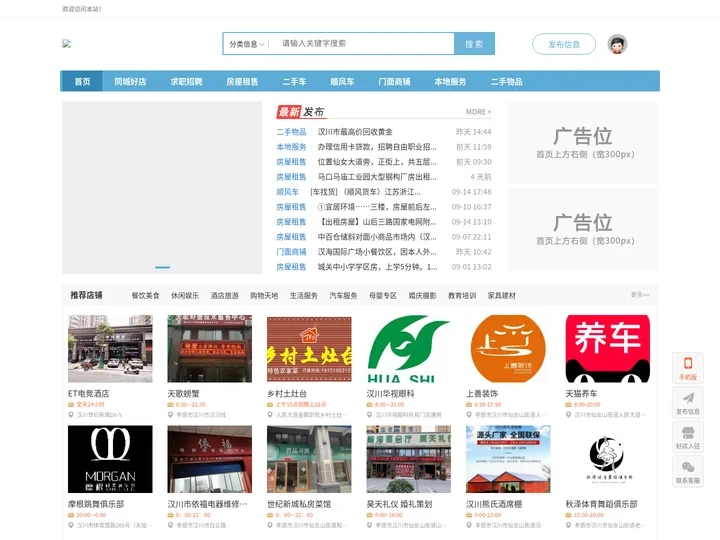Open the 顺风车 navigation item
This screenshot has height=540, width=720.
(x=342, y=81)
